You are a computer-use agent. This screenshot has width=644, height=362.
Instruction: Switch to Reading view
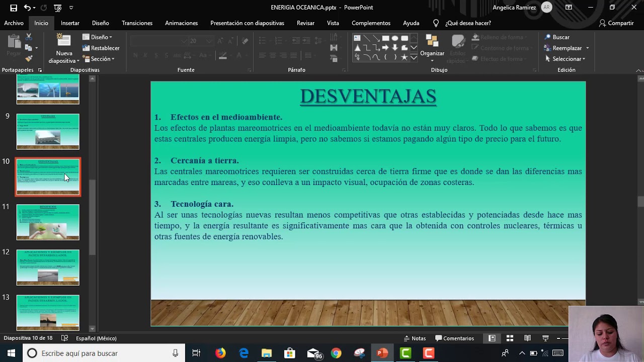527,338
